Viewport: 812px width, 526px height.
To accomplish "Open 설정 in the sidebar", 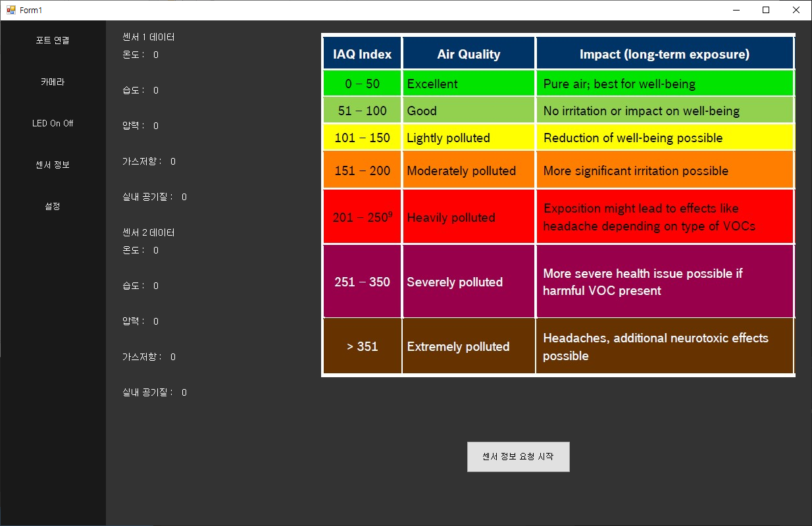I will coord(53,207).
